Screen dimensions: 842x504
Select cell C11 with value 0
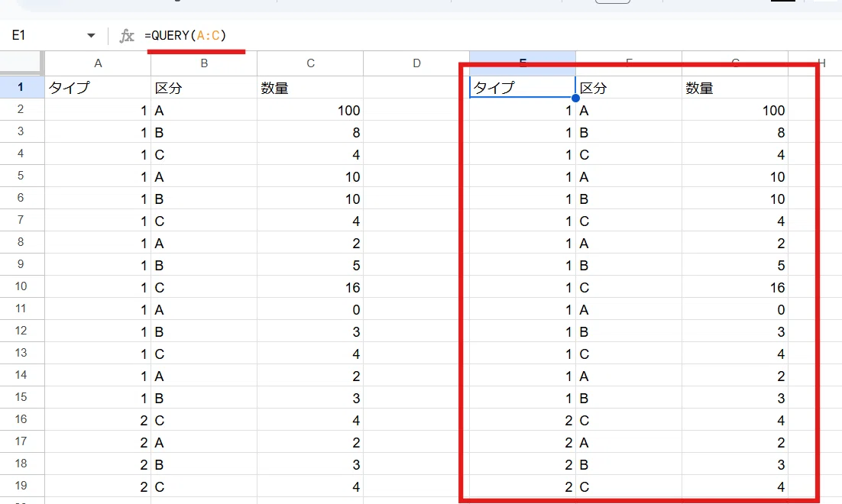pyautogui.click(x=310, y=309)
